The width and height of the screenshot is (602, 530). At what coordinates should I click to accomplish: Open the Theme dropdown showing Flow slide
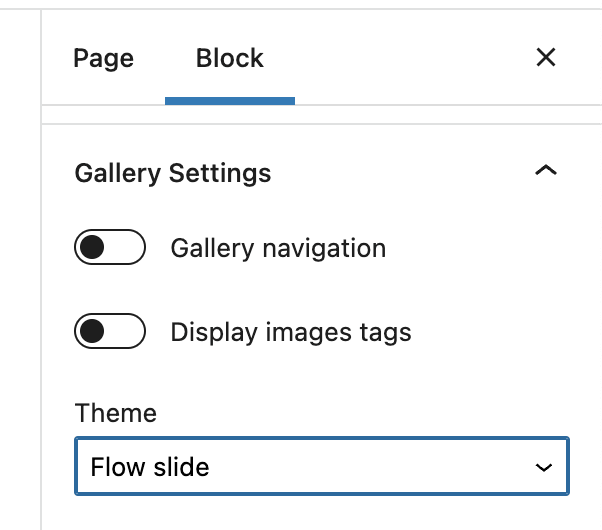(x=321, y=467)
